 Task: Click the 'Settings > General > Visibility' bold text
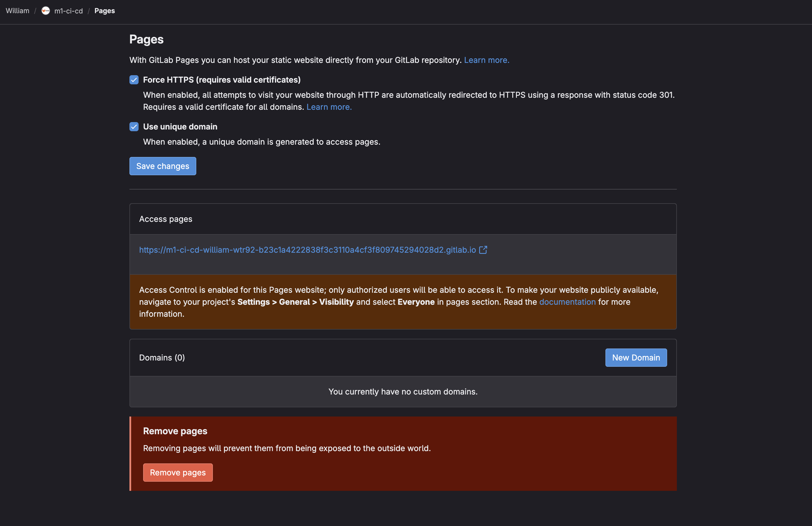point(295,302)
